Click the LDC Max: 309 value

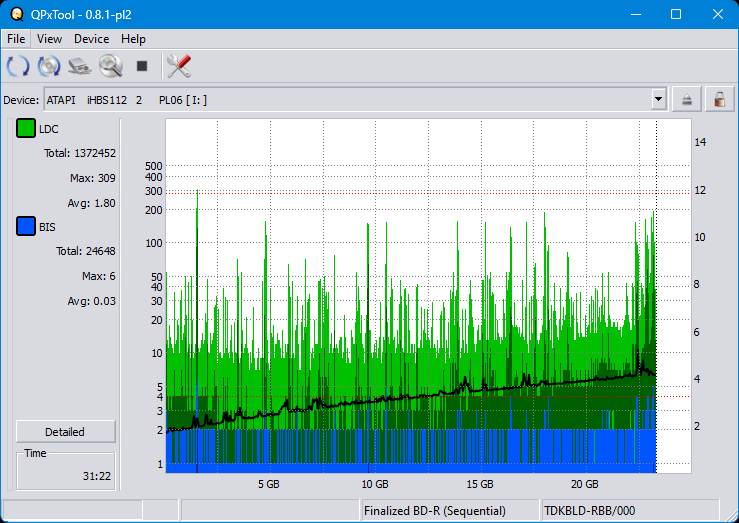pyautogui.click(x=92, y=178)
